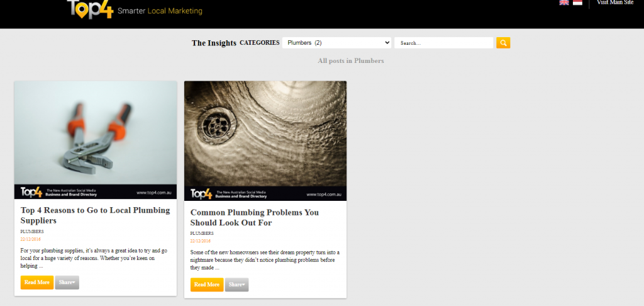Open title Top 4 Reasons to Go to Local Plumbing Suppliers
The width and height of the screenshot is (644, 306).
point(96,215)
